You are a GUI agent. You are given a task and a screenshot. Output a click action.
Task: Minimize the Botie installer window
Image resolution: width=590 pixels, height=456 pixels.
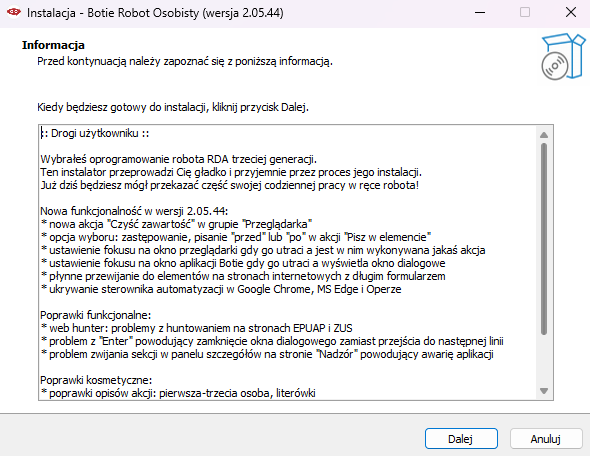tap(480, 12)
